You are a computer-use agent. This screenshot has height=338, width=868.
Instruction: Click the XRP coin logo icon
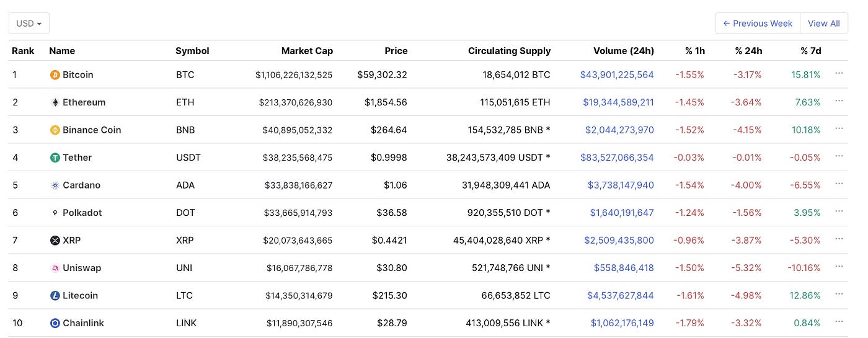(55, 241)
